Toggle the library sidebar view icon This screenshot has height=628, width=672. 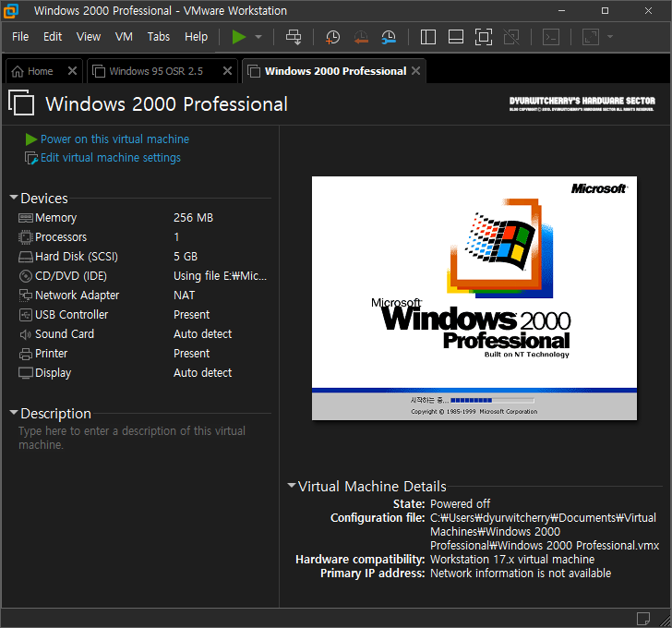(428, 37)
